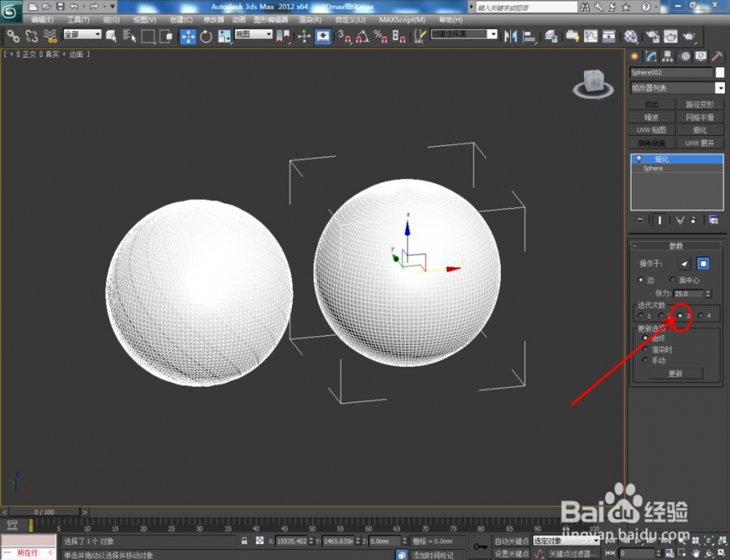730x560 pixels.
Task: Click the 网格平滑 modifier button
Action: click(699, 117)
